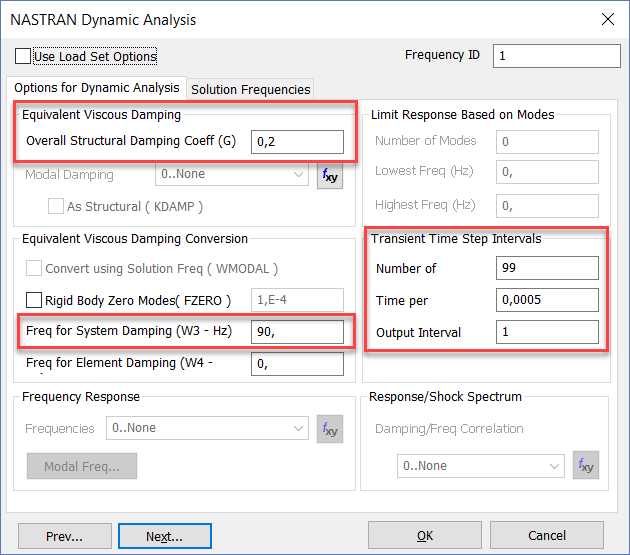The width and height of the screenshot is (630, 555).
Task: Click the Time per step field
Action: (x=547, y=300)
